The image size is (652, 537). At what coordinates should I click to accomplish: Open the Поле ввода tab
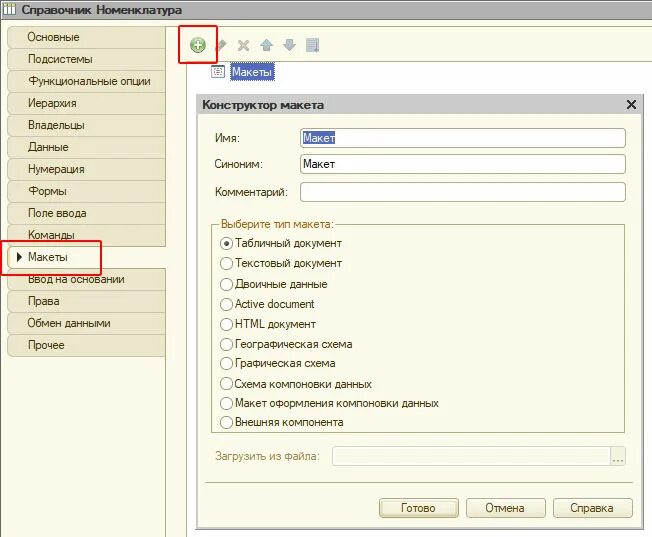click(86, 213)
